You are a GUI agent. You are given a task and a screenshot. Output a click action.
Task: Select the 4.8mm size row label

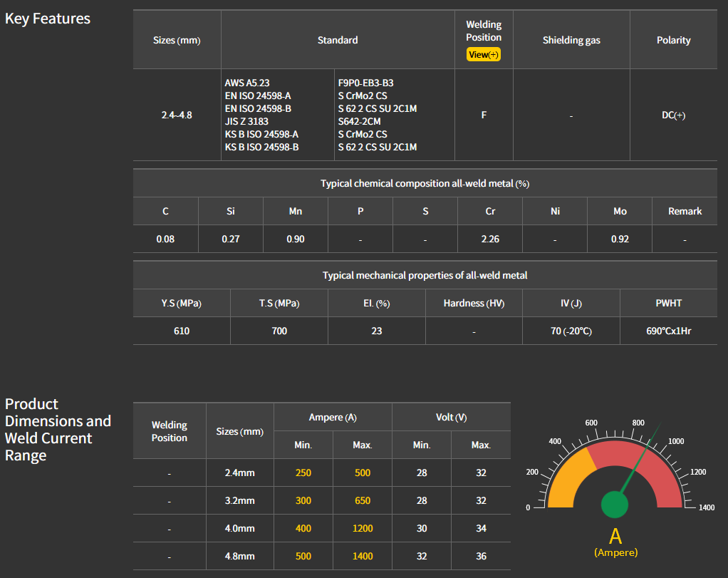point(239,556)
